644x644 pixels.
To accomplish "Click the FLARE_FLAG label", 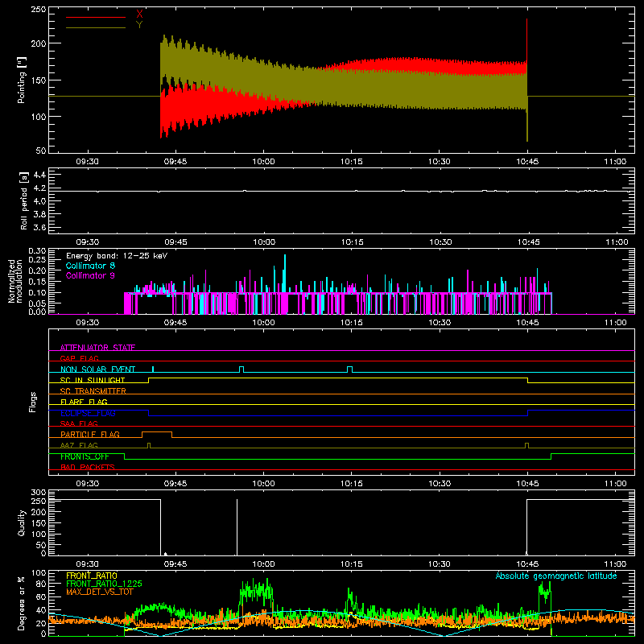I will coord(84,402).
